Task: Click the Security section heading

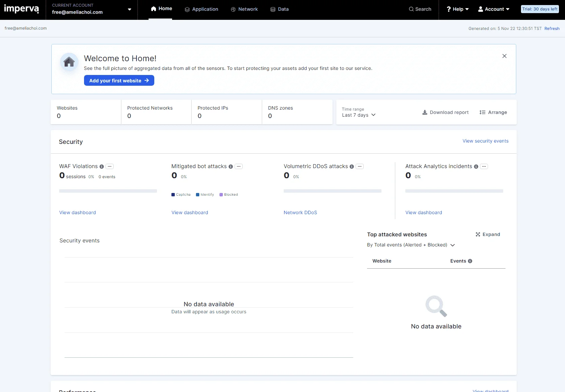Action: coord(71,142)
